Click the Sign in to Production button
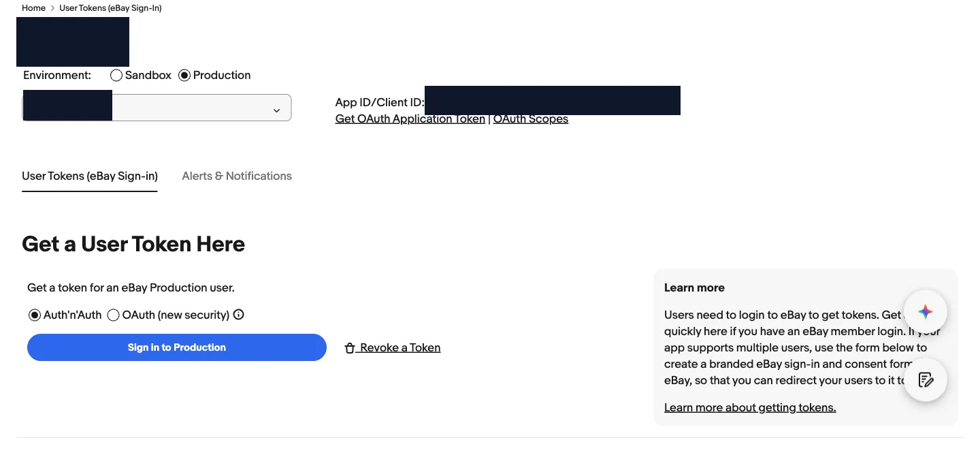Screen dimensions: 980x470 point(177,347)
